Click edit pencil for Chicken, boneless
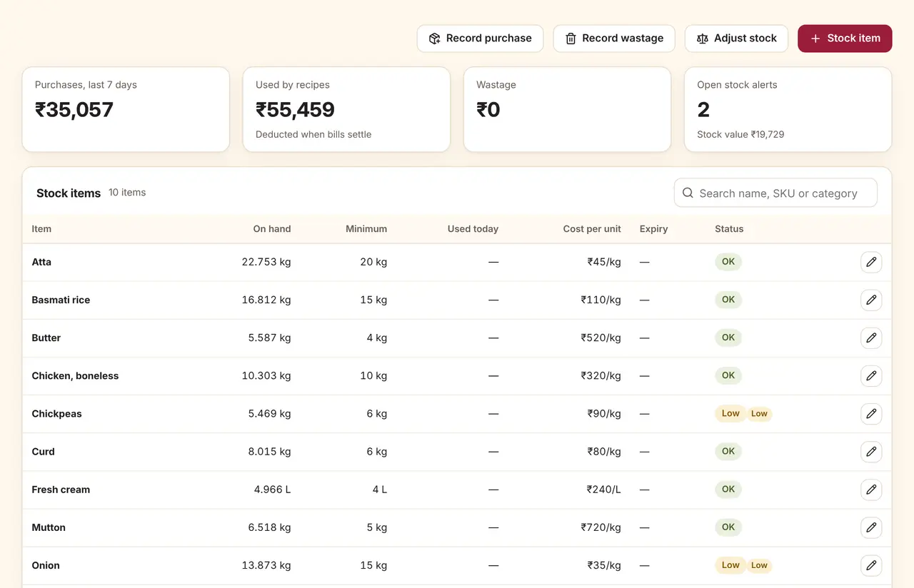 [x=871, y=376]
